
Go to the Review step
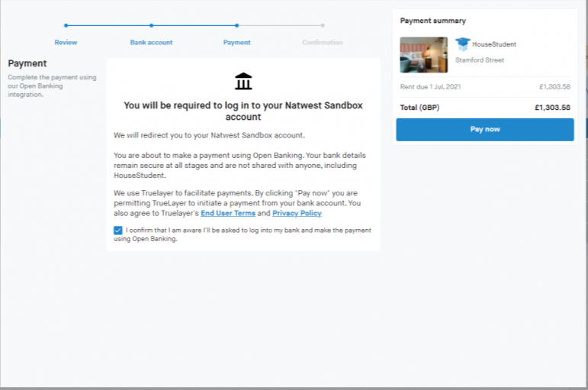(66, 43)
